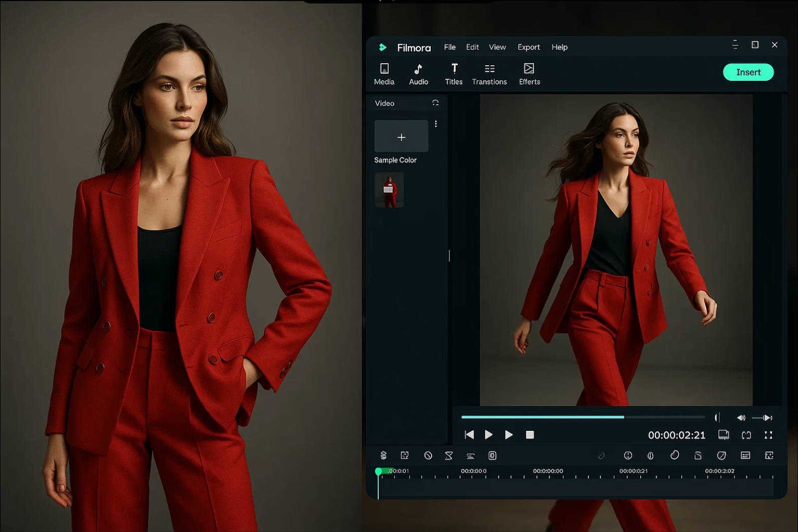Click the page-curl icon in timeline toolbar
The height and width of the screenshot is (532, 798).
tap(698, 455)
